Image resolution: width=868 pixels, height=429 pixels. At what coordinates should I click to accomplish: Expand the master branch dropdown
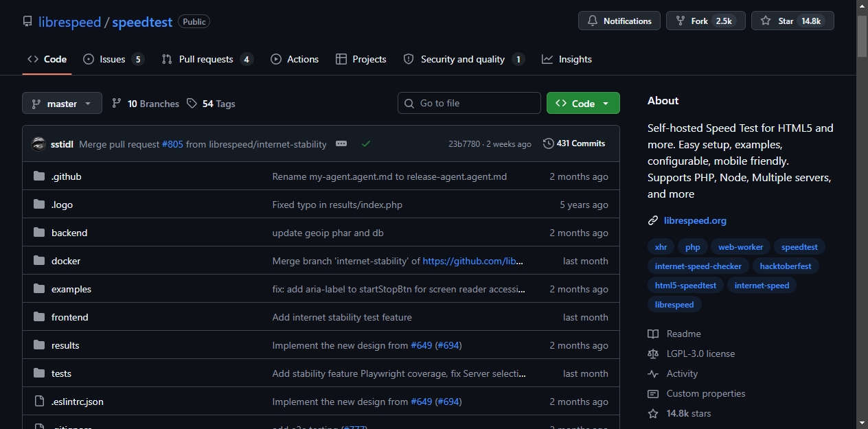point(62,104)
